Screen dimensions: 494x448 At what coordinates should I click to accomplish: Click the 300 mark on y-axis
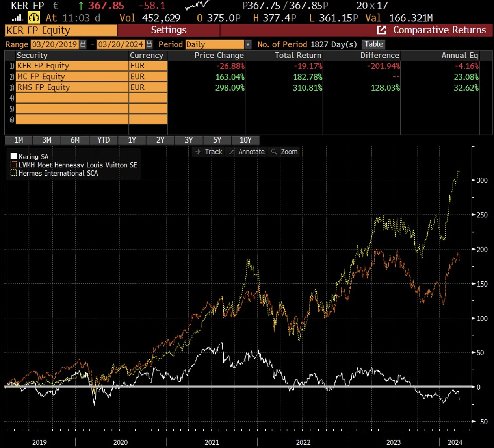pos(482,180)
